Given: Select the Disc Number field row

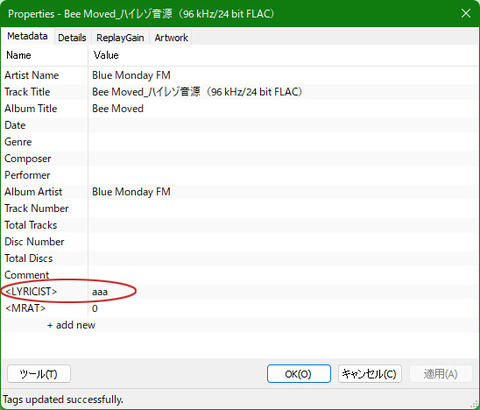Looking at the screenshot, I should click(240, 242).
